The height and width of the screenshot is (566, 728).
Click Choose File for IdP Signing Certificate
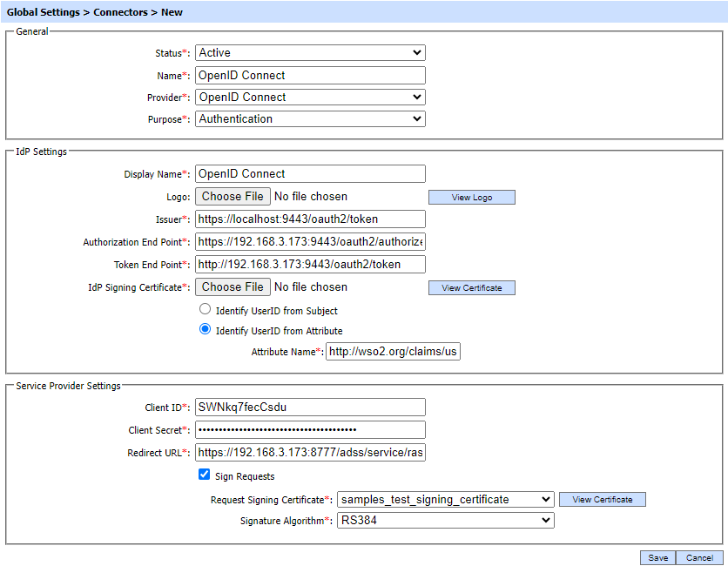(x=233, y=287)
